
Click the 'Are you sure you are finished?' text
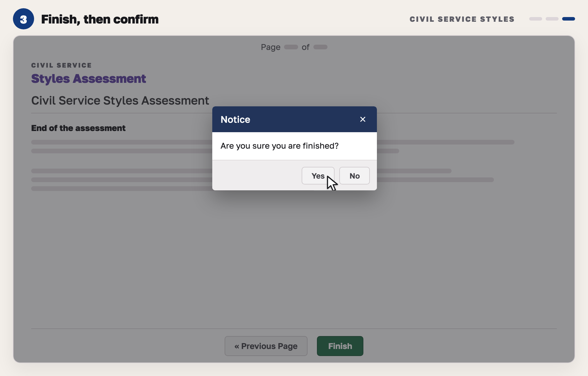click(280, 146)
